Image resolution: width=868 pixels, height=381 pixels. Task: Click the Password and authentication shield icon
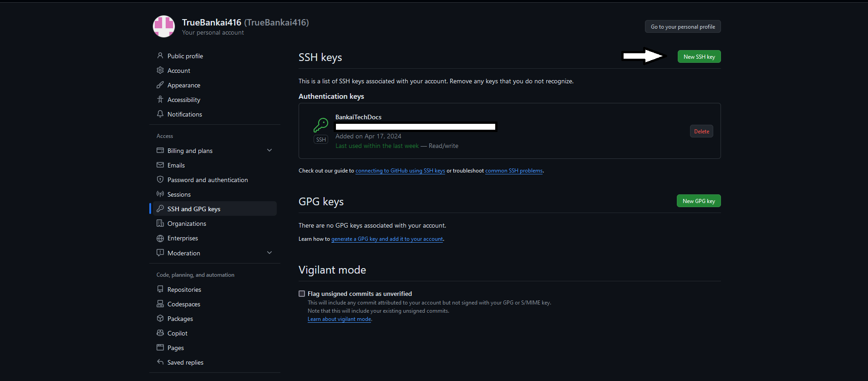coord(160,179)
